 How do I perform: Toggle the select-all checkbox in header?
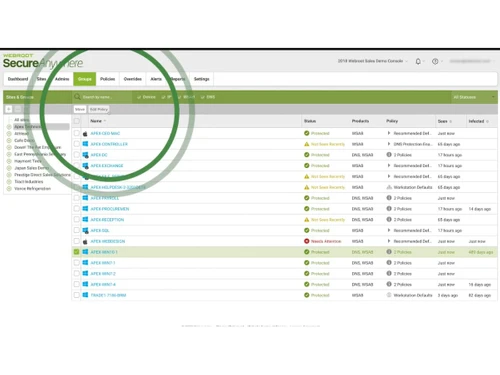tap(77, 121)
